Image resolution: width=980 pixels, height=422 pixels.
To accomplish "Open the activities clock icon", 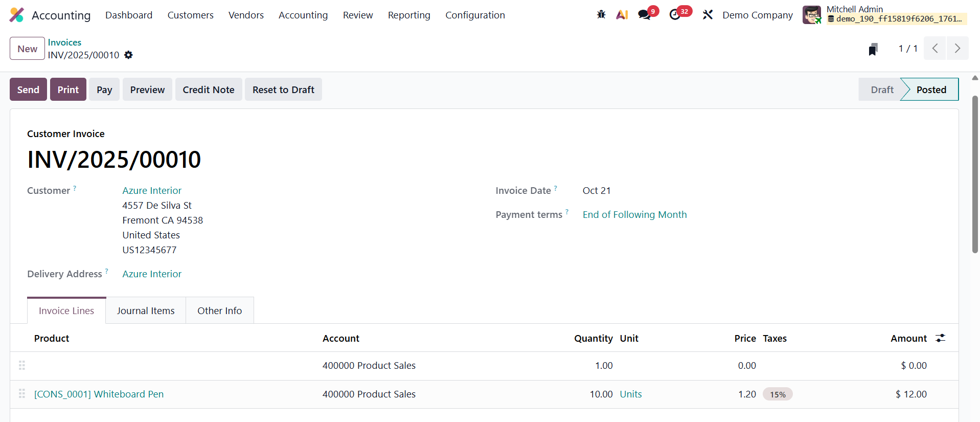I will 675,15.
